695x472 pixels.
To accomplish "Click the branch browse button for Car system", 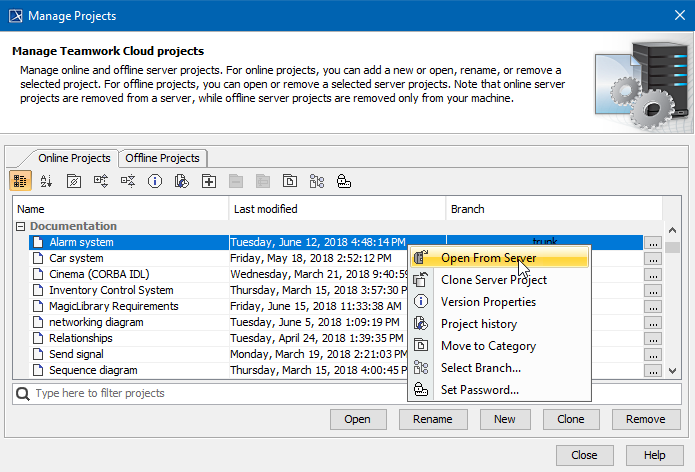I will 653,258.
